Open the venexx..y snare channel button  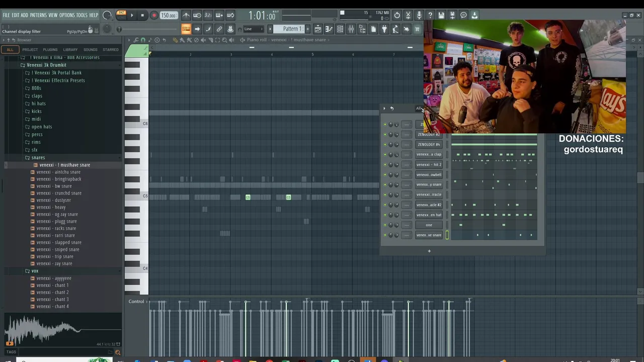click(x=429, y=185)
